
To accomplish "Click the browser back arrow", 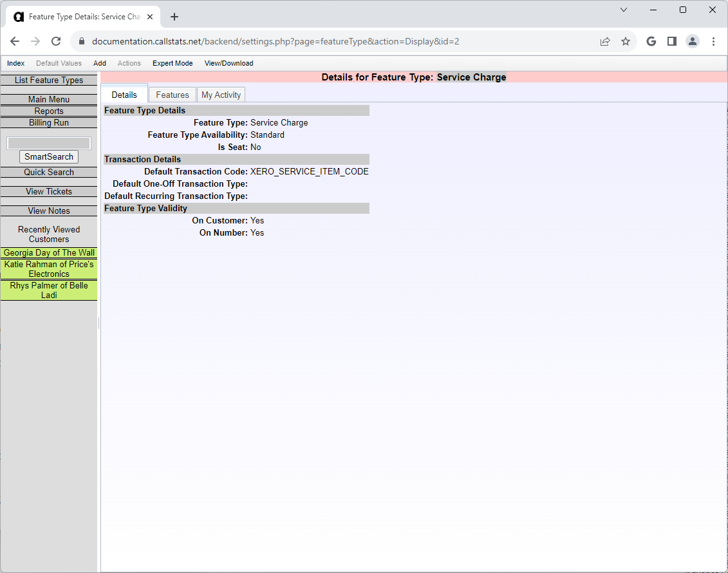I will pos(15,41).
